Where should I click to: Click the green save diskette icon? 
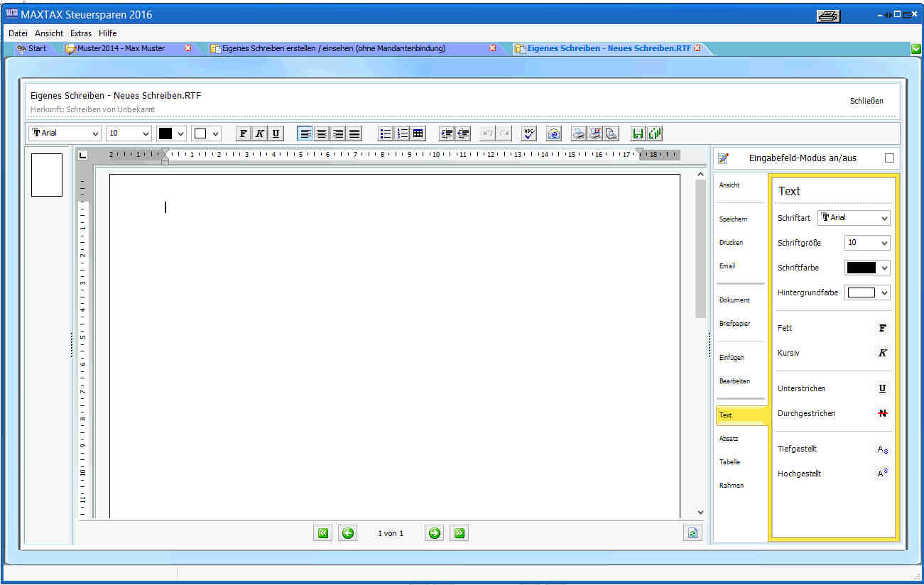point(638,133)
